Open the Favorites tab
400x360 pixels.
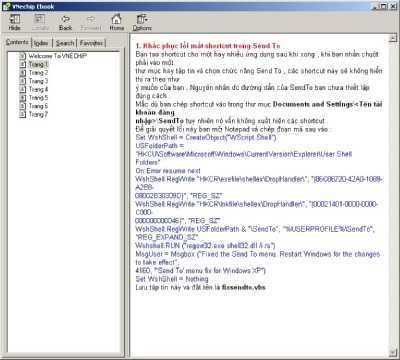92,43
